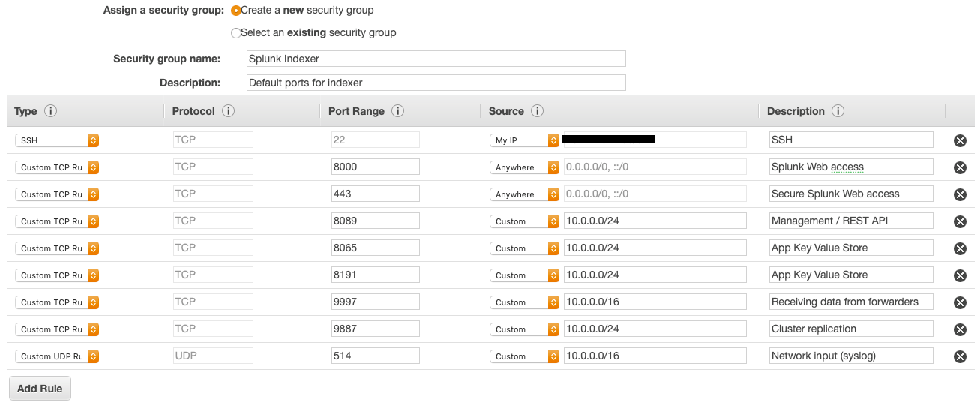Delete the port 8065 App Key Value Store rule
Screen dimensions: 980x406
pos(960,248)
